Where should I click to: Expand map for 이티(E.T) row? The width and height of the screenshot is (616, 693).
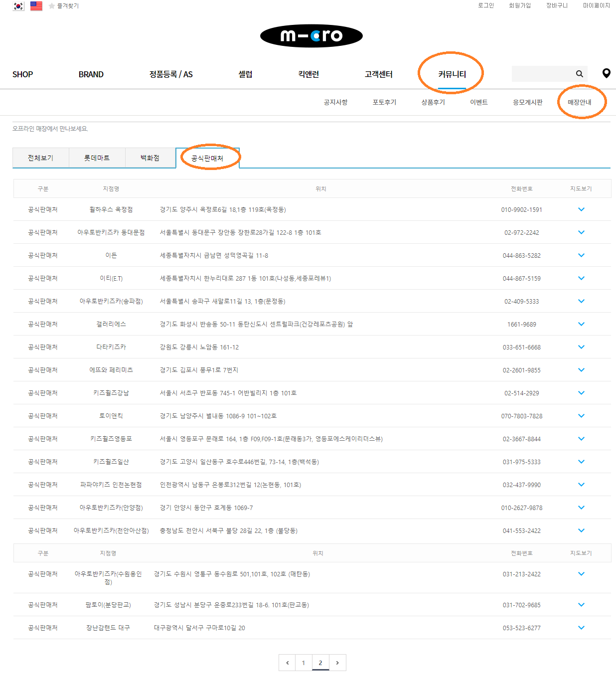pos(581,278)
